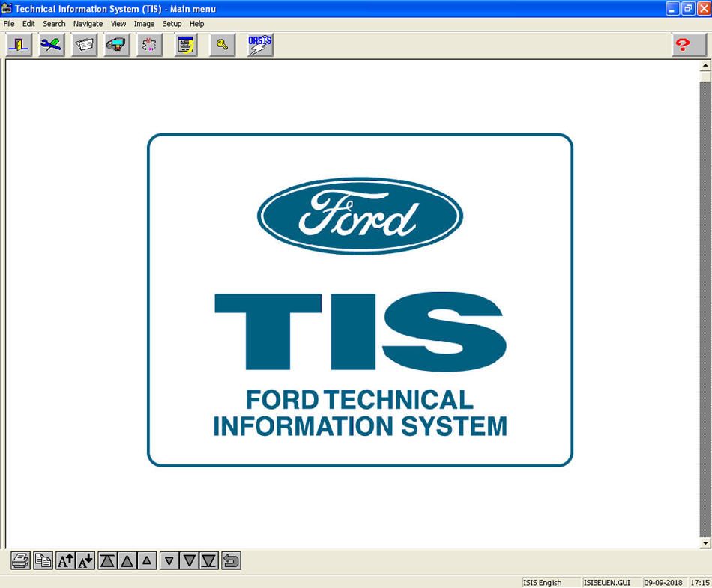Viewport: 712px width, 588px height.
Task: Click the vertical scrollbar track
Action: [x=705, y=309]
